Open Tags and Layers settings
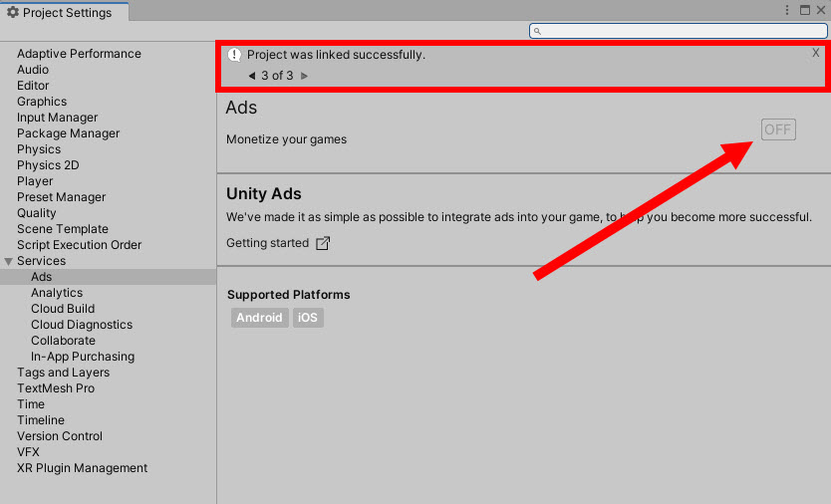 click(63, 373)
